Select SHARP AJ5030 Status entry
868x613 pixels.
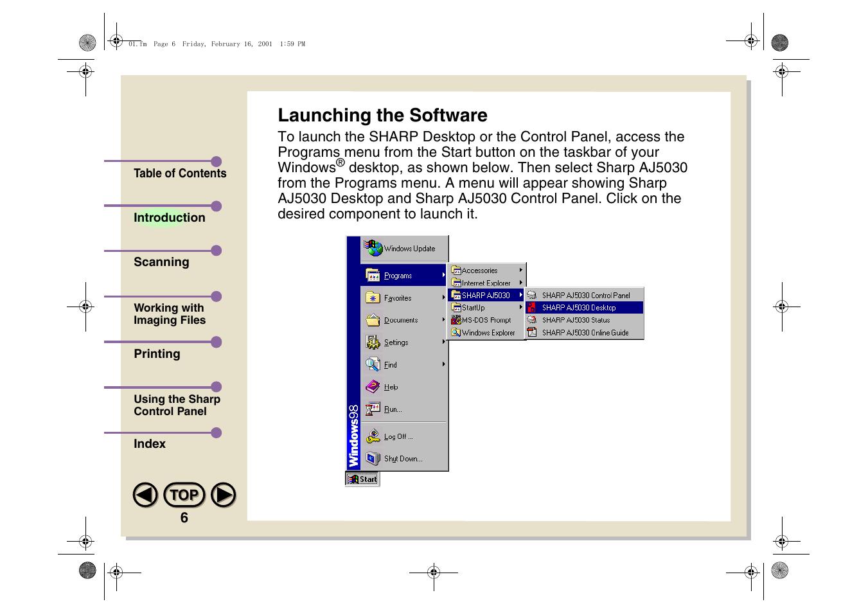coord(584,320)
